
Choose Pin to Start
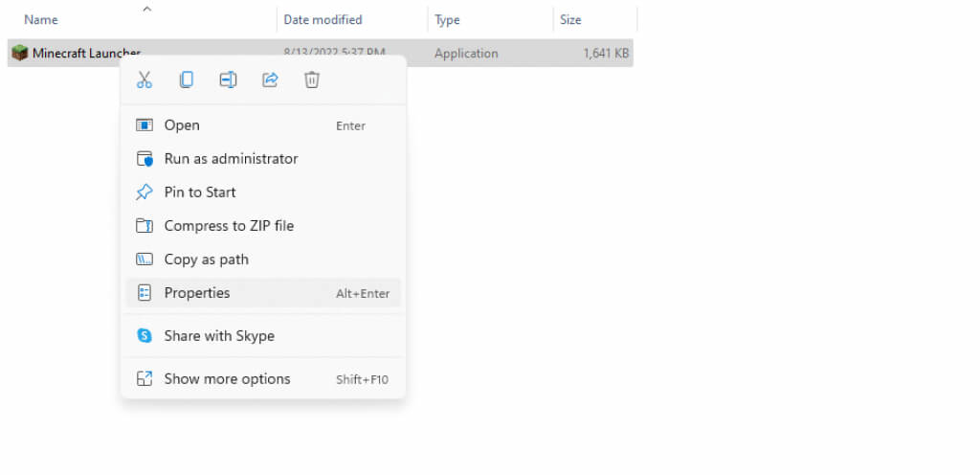point(200,192)
